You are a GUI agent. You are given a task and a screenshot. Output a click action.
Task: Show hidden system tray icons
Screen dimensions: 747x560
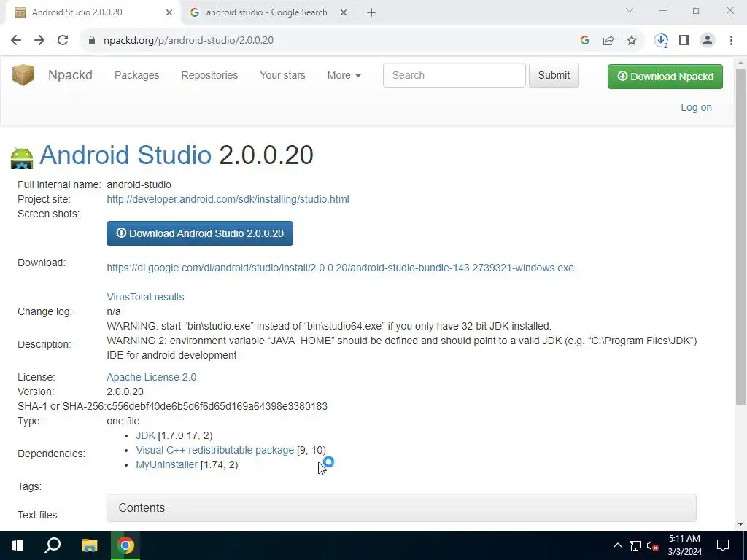point(617,545)
